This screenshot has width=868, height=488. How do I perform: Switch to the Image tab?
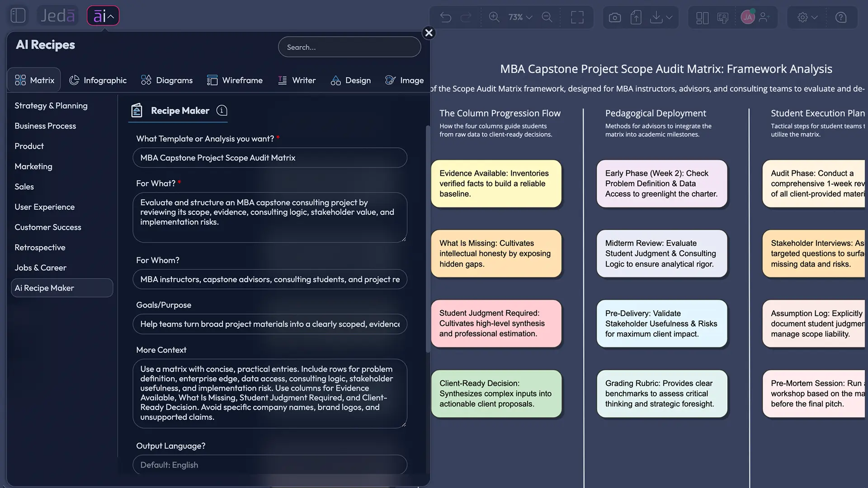(404, 80)
